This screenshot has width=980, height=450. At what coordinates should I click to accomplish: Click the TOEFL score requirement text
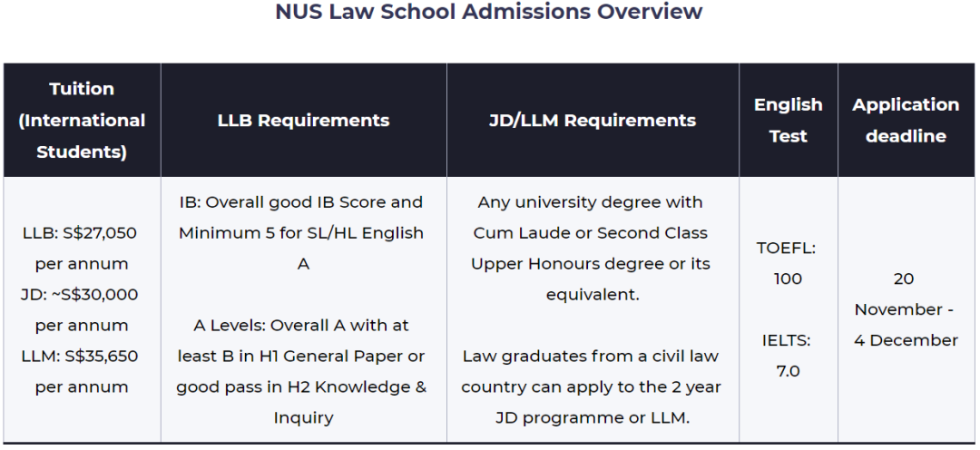pos(788,263)
